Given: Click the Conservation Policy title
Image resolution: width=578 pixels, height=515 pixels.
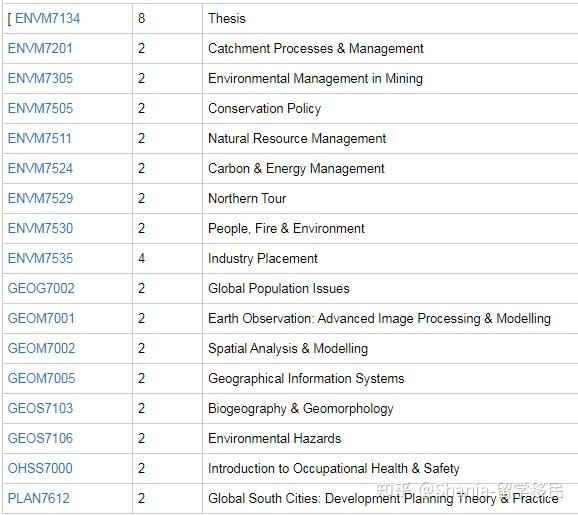Looking at the screenshot, I should click(265, 108).
